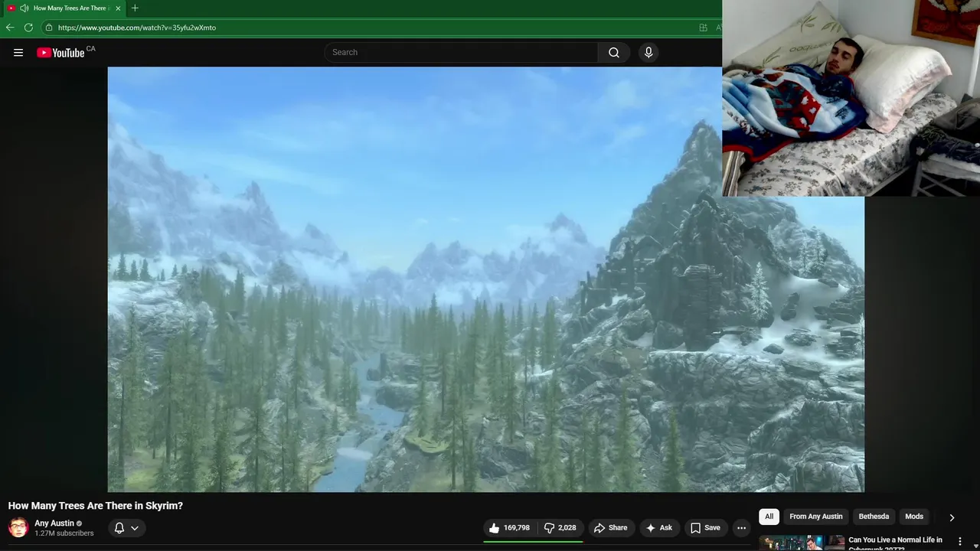Focus the YouTube search field

tap(462, 52)
